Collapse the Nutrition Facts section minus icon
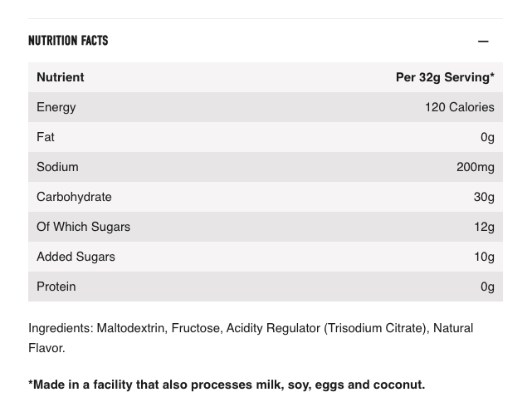This screenshot has height=402, width=532. [483, 41]
